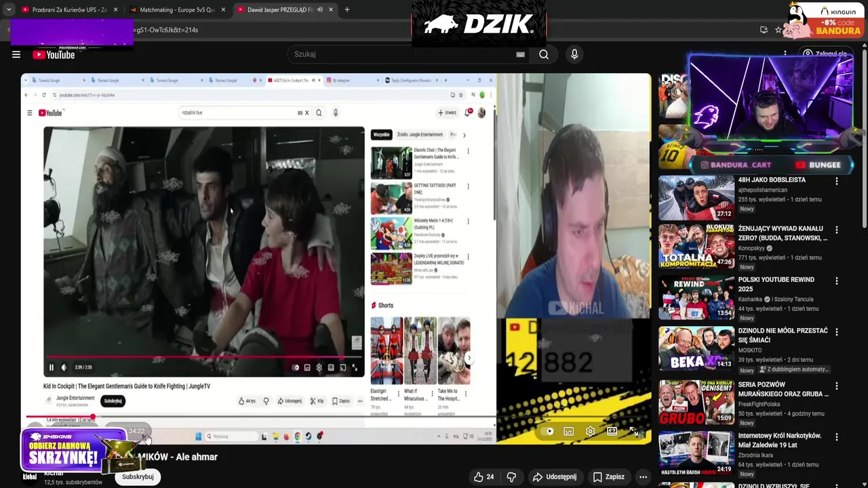Toggle autoplay switch on main player
This screenshot has width=868, height=488.
(x=547, y=431)
